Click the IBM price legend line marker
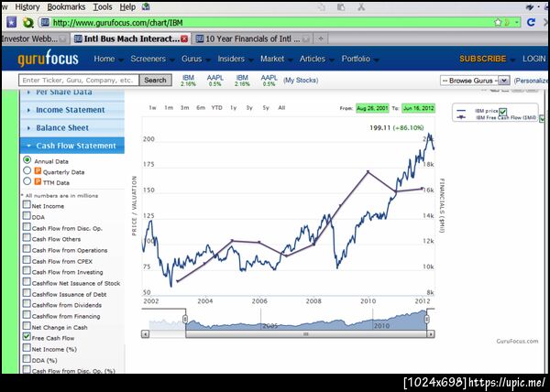Image resolution: width=550 pixels, height=392 pixels. tap(462, 111)
